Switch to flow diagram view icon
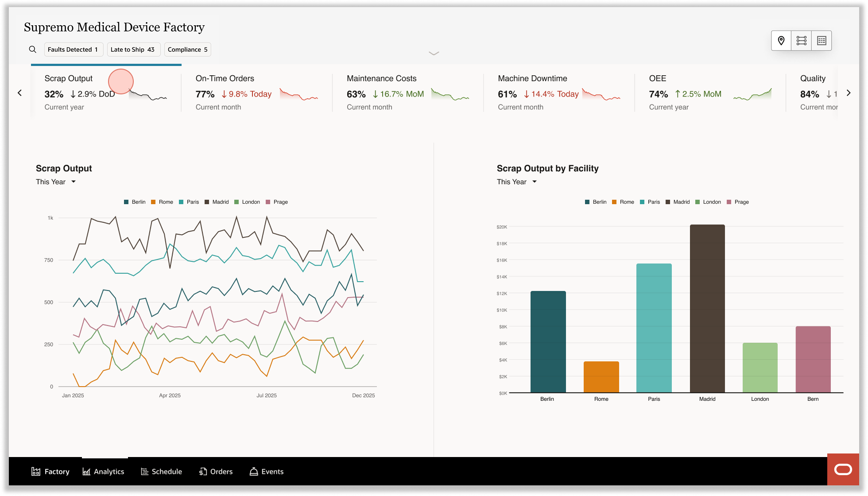Viewport: 868px width, 496px height. point(801,41)
